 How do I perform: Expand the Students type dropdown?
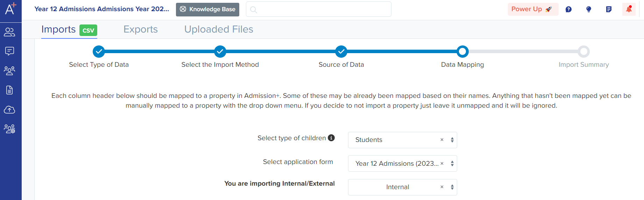(x=452, y=140)
